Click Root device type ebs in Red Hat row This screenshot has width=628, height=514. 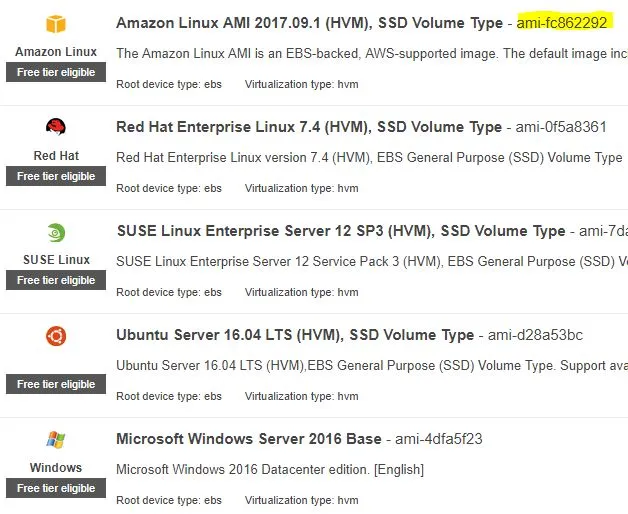click(x=169, y=188)
